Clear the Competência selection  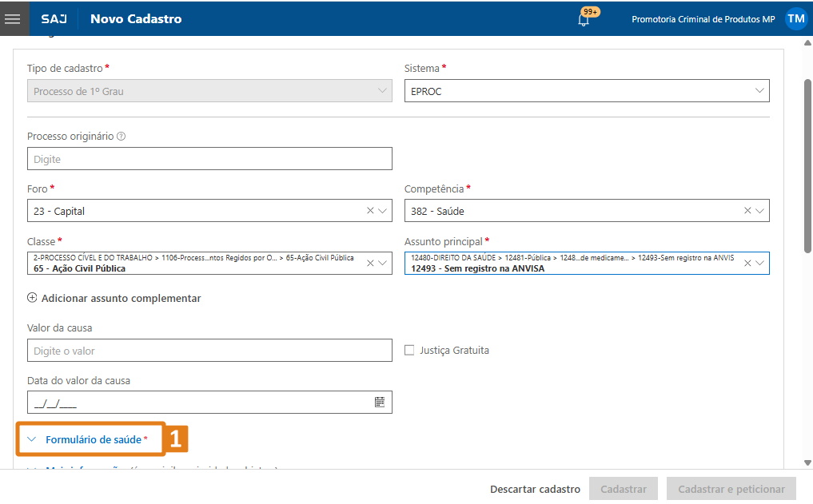[x=747, y=210]
